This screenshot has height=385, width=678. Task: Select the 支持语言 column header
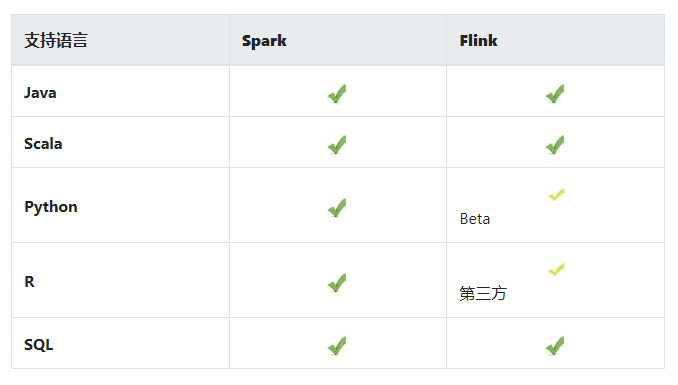point(56,41)
